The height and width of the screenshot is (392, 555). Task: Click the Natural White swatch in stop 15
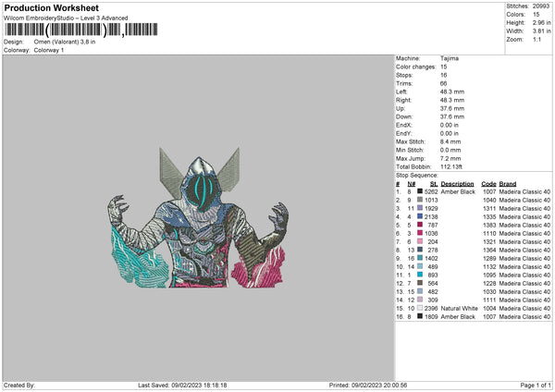420,308
